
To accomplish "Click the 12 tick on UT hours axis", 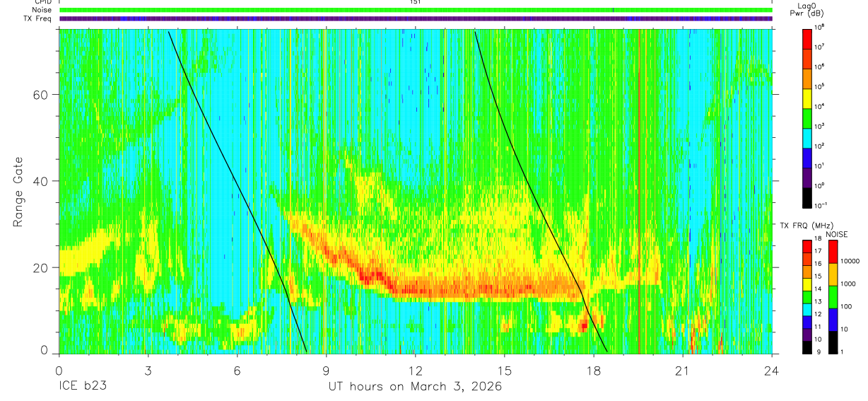I will click(416, 371).
